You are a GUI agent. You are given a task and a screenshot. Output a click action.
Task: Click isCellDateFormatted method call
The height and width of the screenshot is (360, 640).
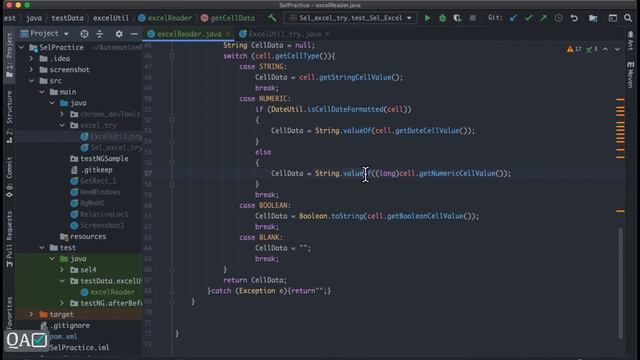[x=345, y=109]
